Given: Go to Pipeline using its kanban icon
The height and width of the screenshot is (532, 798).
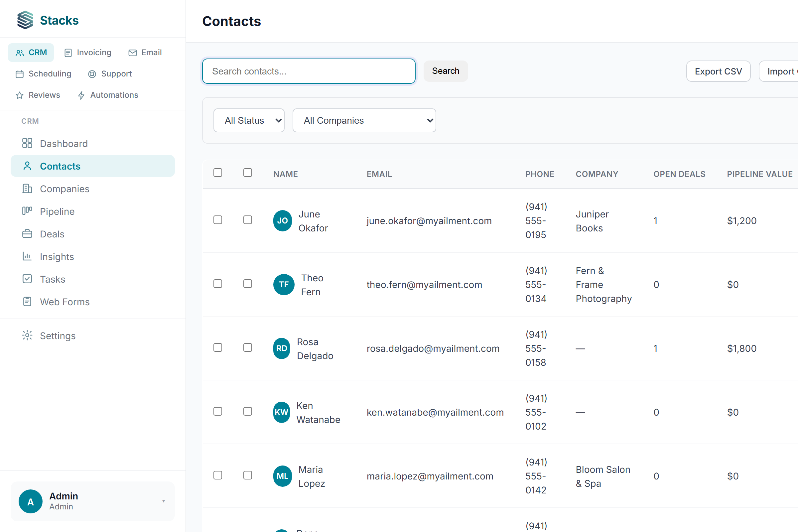Looking at the screenshot, I should (27, 211).
